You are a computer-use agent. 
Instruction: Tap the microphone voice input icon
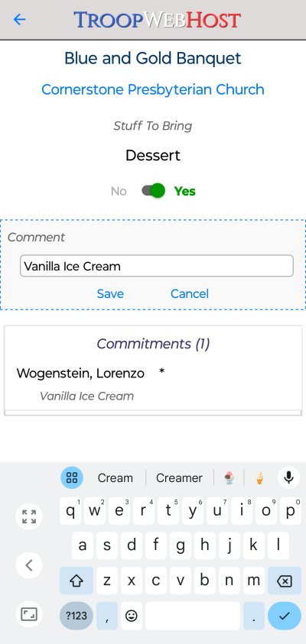288,477
